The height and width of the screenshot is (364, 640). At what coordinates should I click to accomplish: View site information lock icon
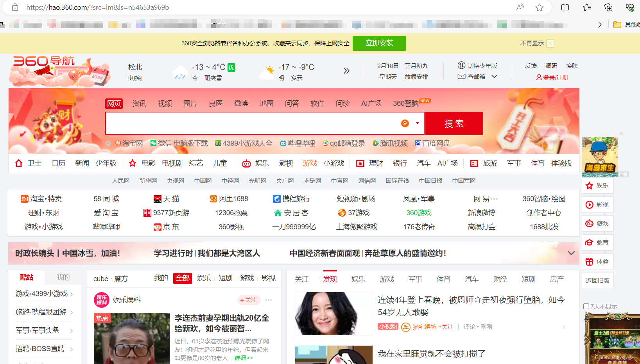(x=15, y=7)
